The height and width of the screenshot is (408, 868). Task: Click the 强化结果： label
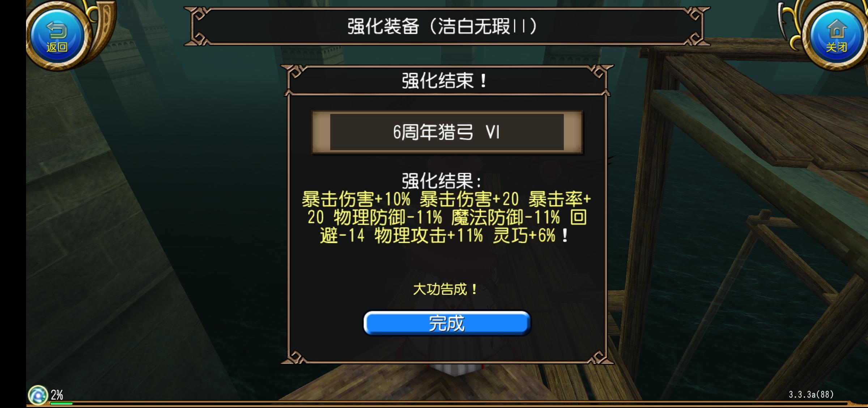(442, 181)
